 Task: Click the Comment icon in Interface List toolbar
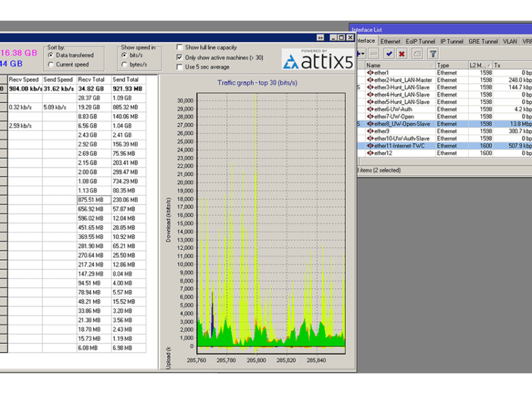416,54
